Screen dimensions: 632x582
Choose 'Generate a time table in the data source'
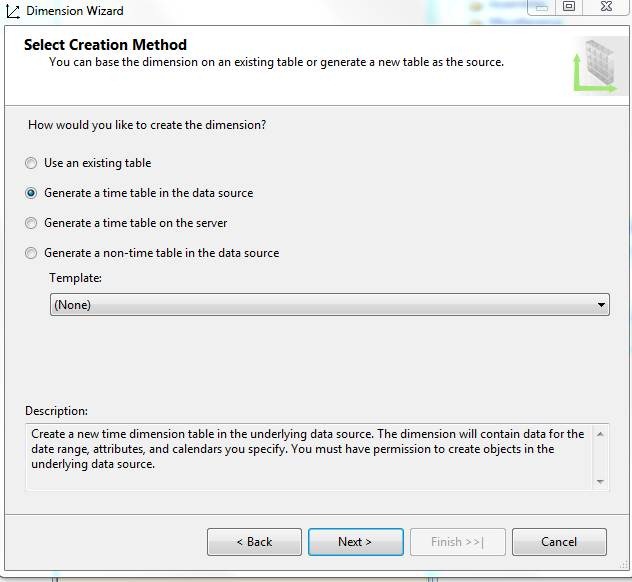coord(31,193)
